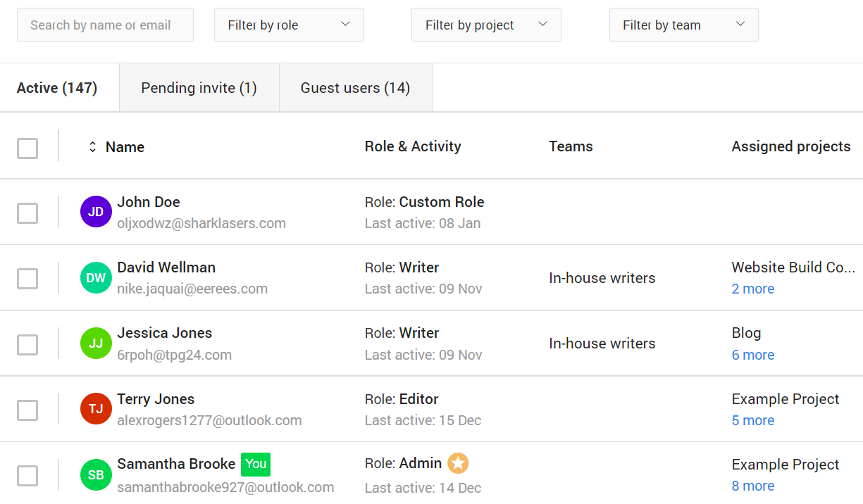The width and height of the screenshot is (863, 504).
Task: Click the gold star badge next to Admin
Action: (458, 463)
